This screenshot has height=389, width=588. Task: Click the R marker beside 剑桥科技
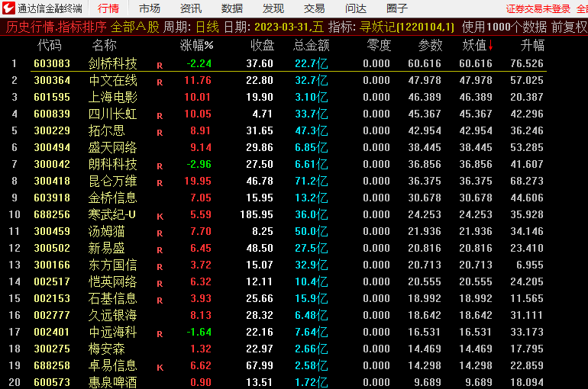160,66
